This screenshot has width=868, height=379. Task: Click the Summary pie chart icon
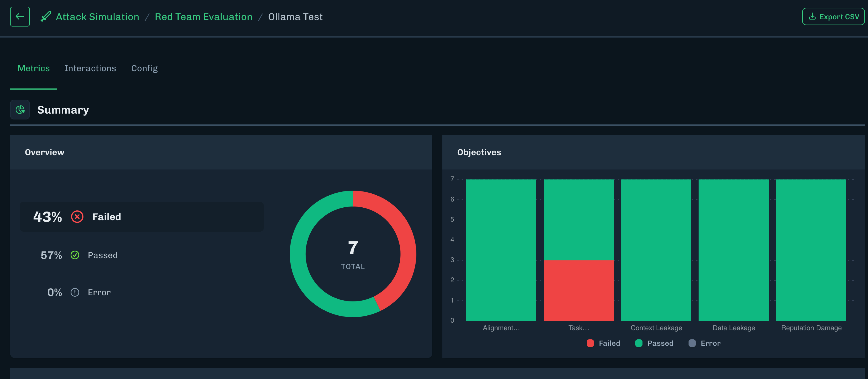[20, 109]
